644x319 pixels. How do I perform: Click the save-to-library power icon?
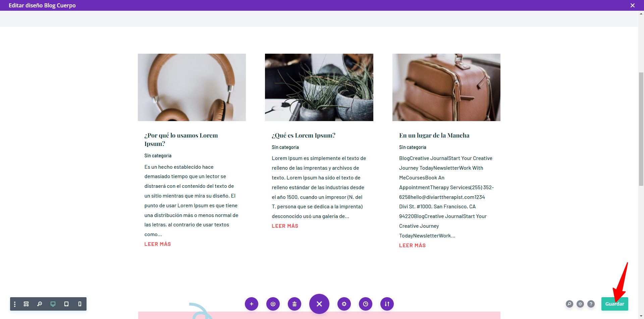point(273,304)
